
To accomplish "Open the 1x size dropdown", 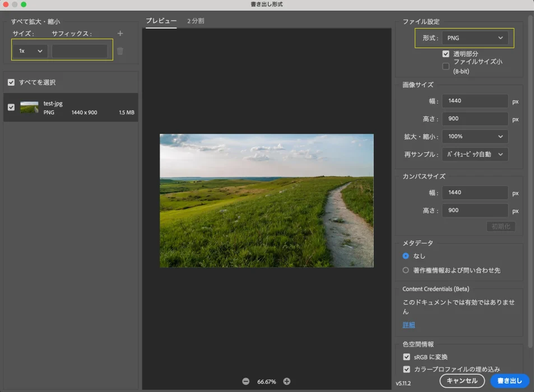I will click(x=30, y=51).
